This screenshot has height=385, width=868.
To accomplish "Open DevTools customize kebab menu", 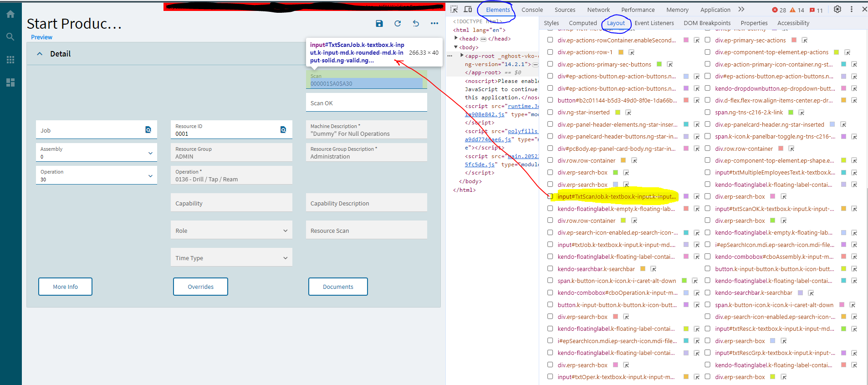I will click(852, 10).
